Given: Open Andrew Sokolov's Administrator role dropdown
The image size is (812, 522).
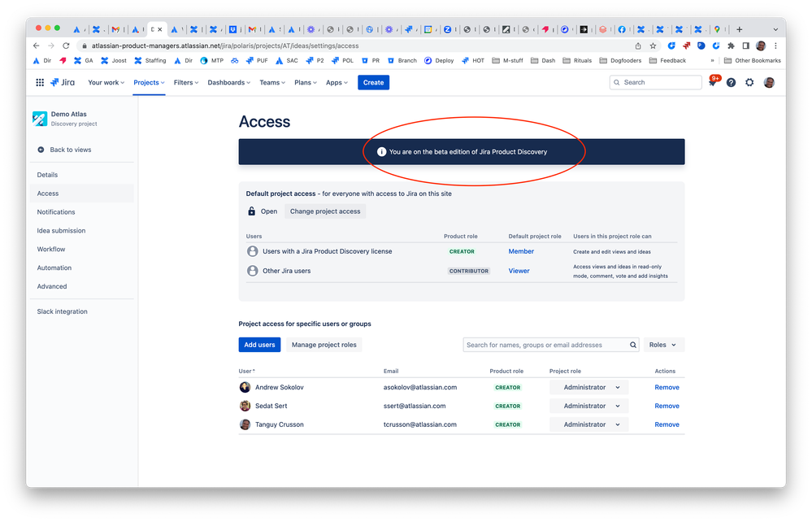Looking at the screenshot, I should click(x=588, y=387).
